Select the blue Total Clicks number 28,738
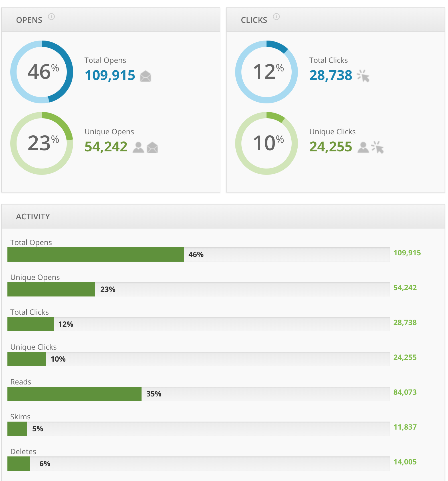The width and height of the screenshot is (448, 481). [x=331, y=75]
